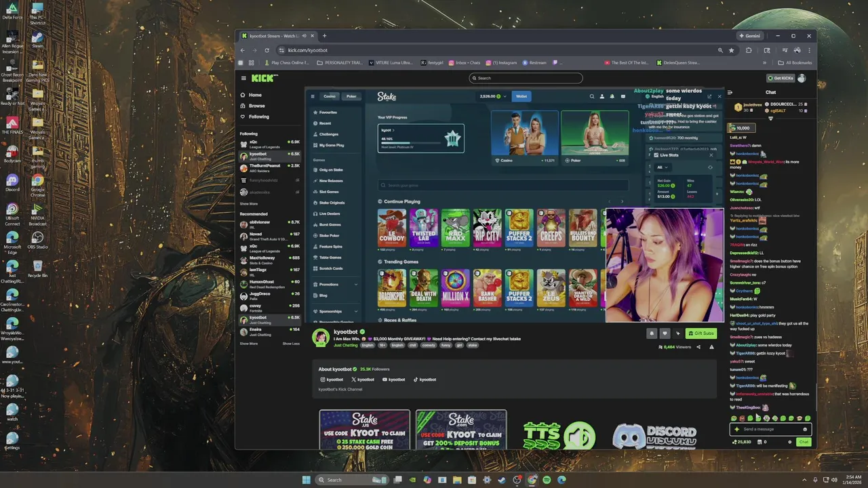Open a new Chrome tab
The image size is (868, 488).
[x=324, y=35]
